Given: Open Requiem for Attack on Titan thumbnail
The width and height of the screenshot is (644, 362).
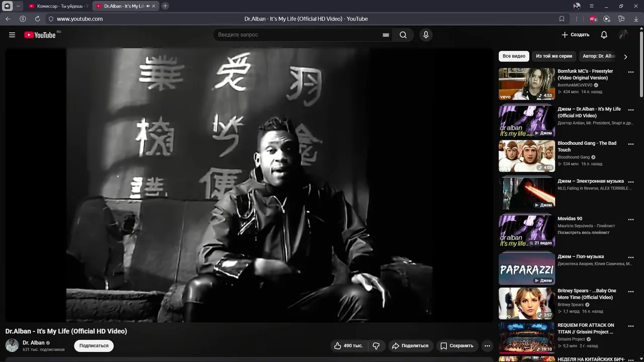Looking at the screenshot, I should [x=527, y=337].
